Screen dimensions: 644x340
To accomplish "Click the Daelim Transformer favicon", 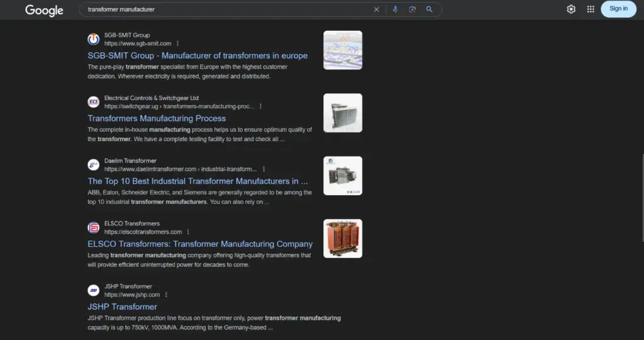I will coord(94,165).
